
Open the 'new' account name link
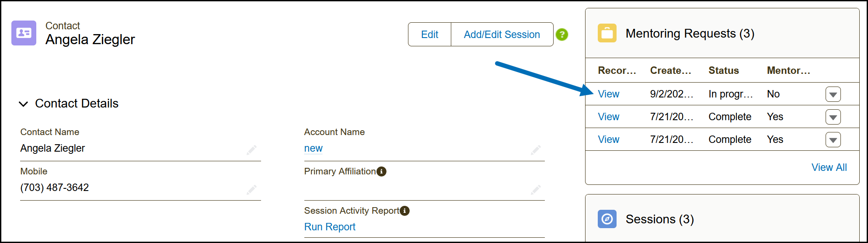tap(313, 148)
